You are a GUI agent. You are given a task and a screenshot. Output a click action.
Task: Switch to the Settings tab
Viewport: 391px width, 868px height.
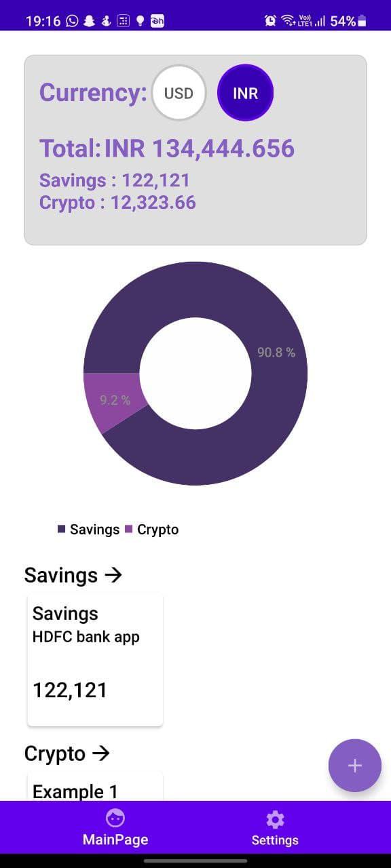pos(275,827)
